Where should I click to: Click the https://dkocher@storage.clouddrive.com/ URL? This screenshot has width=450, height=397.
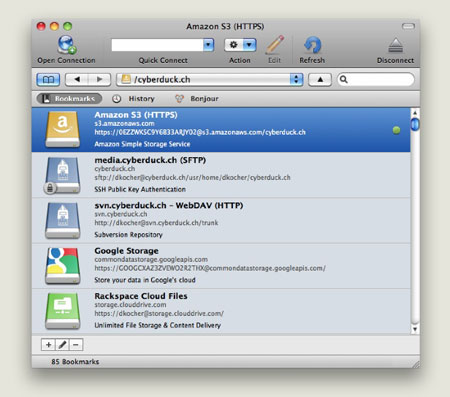pyautogui.click(x=159, y=314)
